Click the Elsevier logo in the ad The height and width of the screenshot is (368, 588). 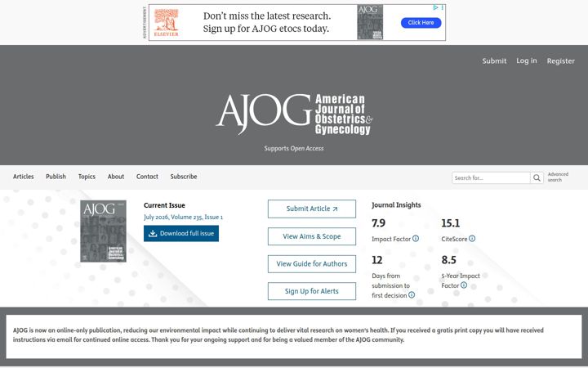tap(166, 22)
